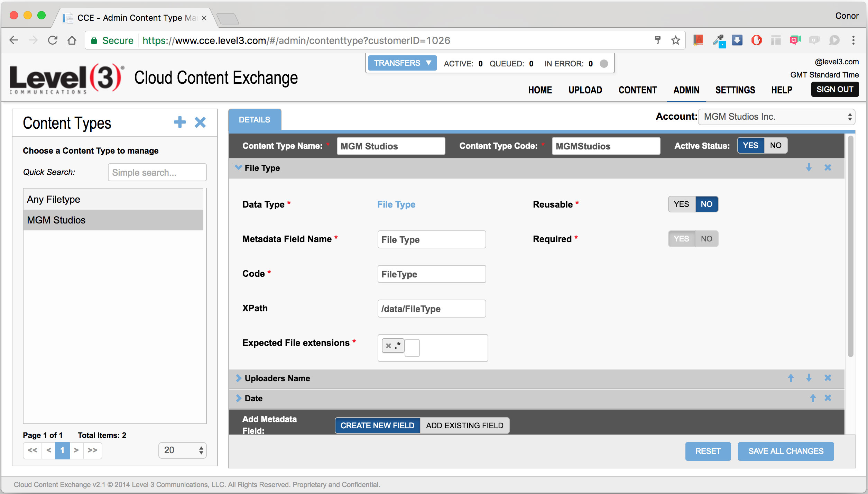This screenshot has height=494, width=868.
Task: Delete content type with X icon
Action: [x=200, y=122]
